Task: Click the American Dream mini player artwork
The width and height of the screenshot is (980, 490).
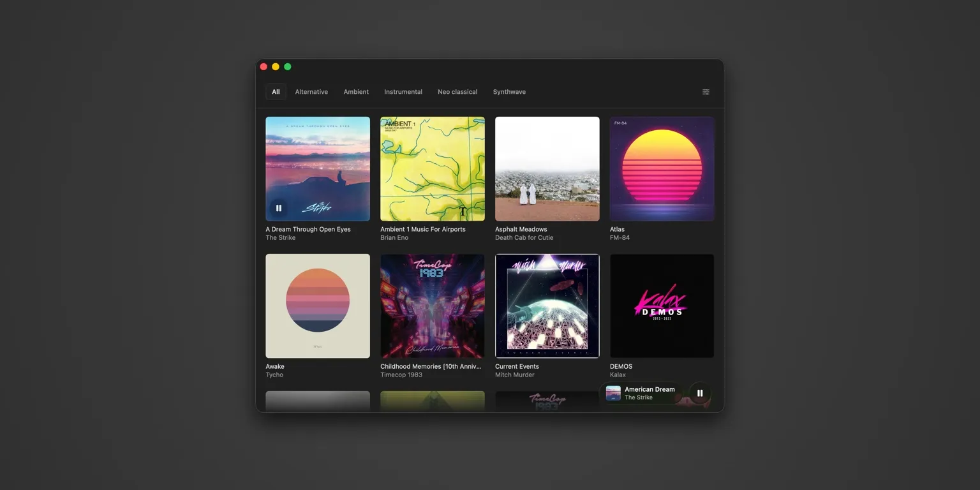Action: (613, 393)
